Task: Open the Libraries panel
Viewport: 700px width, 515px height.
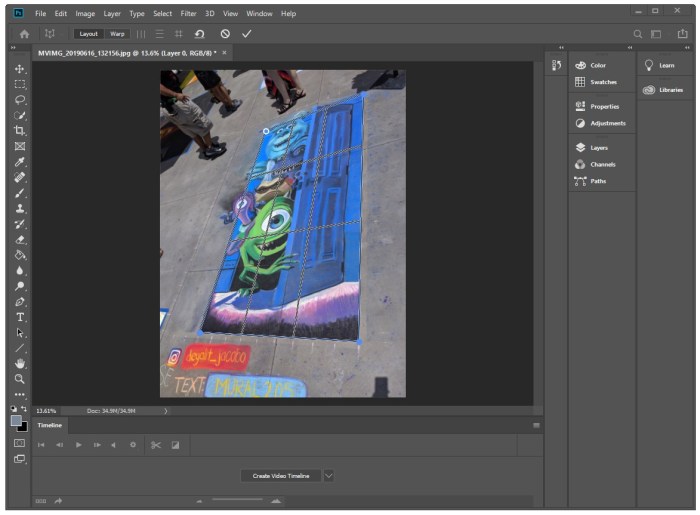Action: pyautogui.click(x=670, y=90)
